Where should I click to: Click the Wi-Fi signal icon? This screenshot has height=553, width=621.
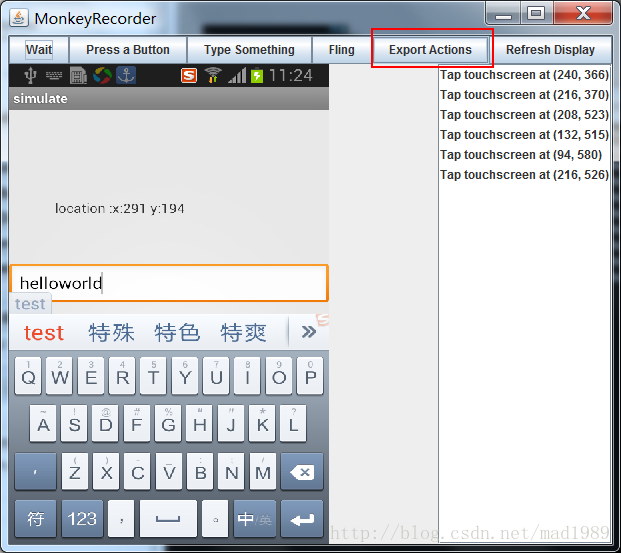pyautogui.click(x=213, y=75)
